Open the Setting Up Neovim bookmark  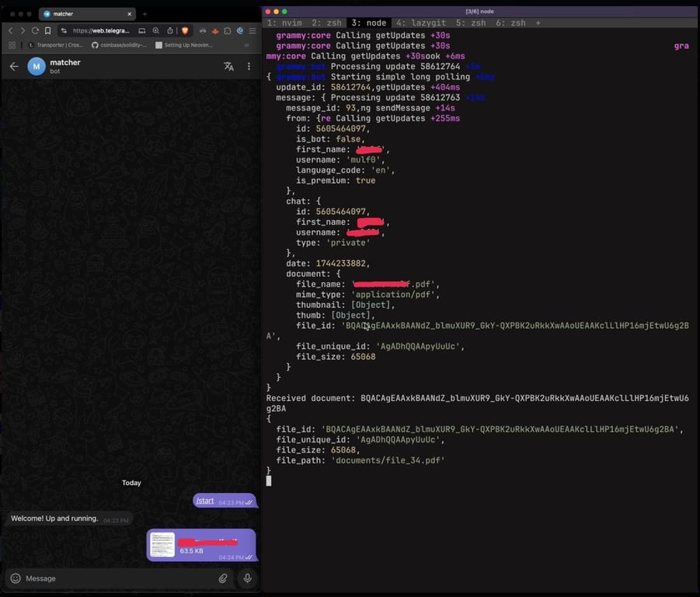[x=184, y=45]
